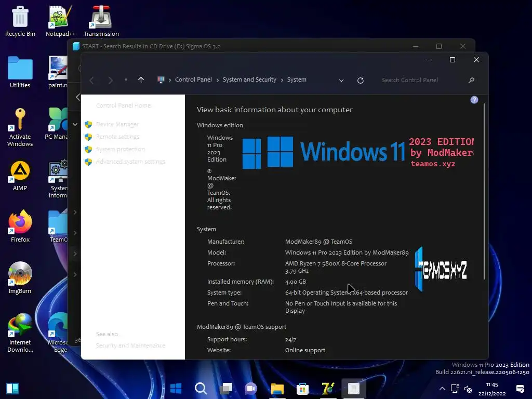532x399 pixels.
Task: Go up one level in Control Panel
Action: coord(141,80)
